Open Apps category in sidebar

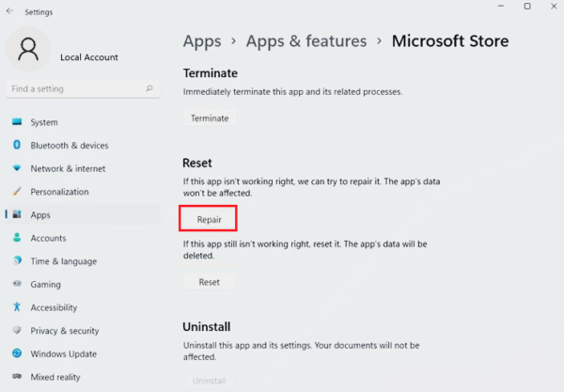pos(40,215)
